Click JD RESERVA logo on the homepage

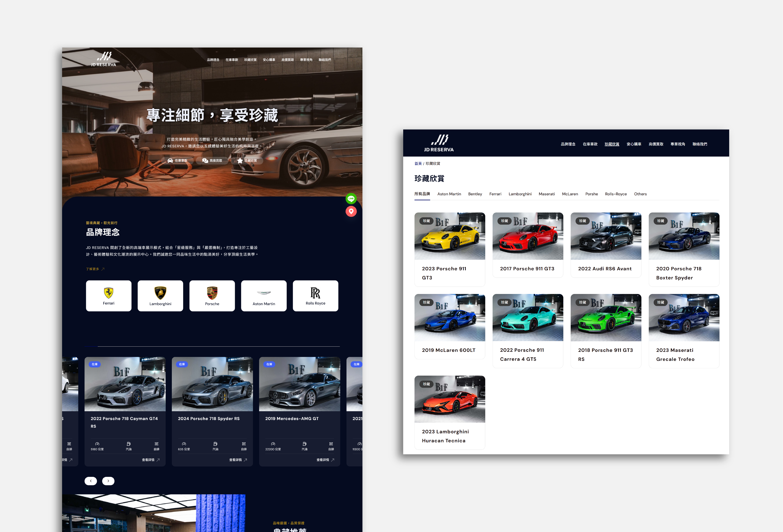point(104,59)
